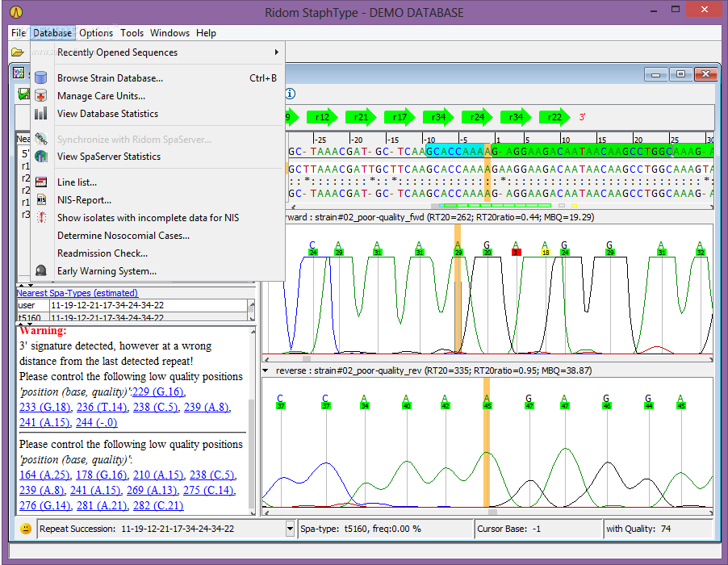Open the Options menu

tap(96, 33)
